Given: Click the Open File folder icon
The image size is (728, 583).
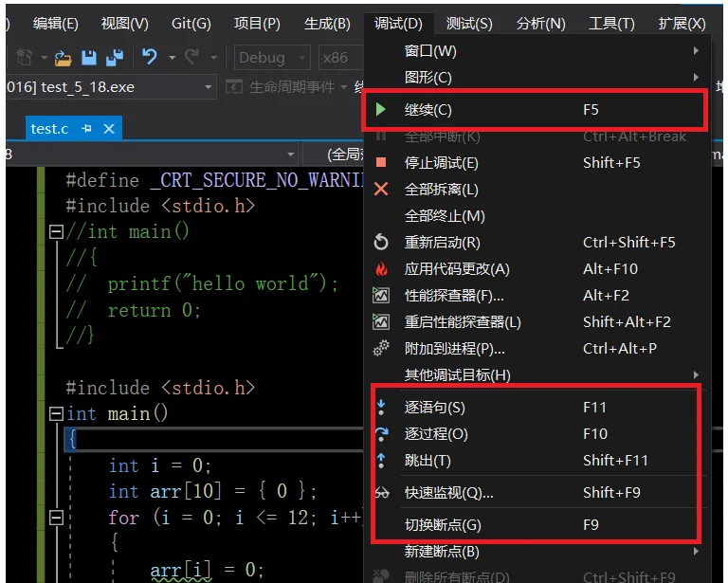Looking at the screenshot, I should point(64,58).
